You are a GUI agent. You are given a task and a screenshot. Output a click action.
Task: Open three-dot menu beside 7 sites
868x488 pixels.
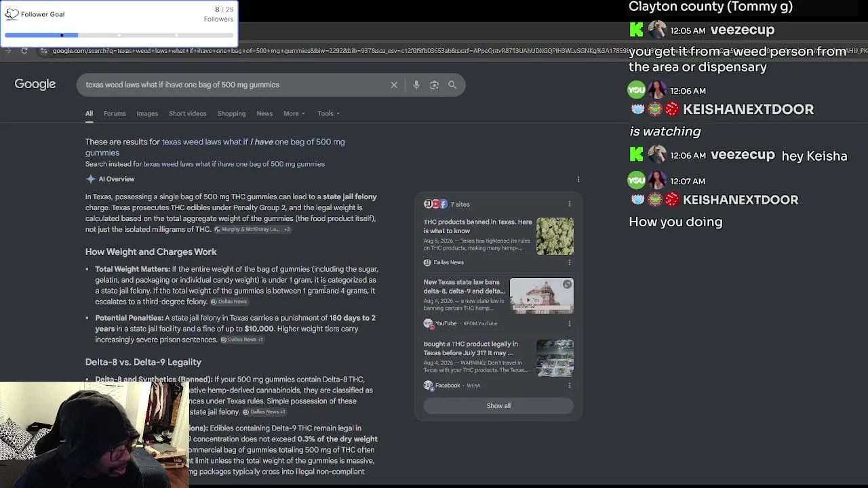(570, 204)
